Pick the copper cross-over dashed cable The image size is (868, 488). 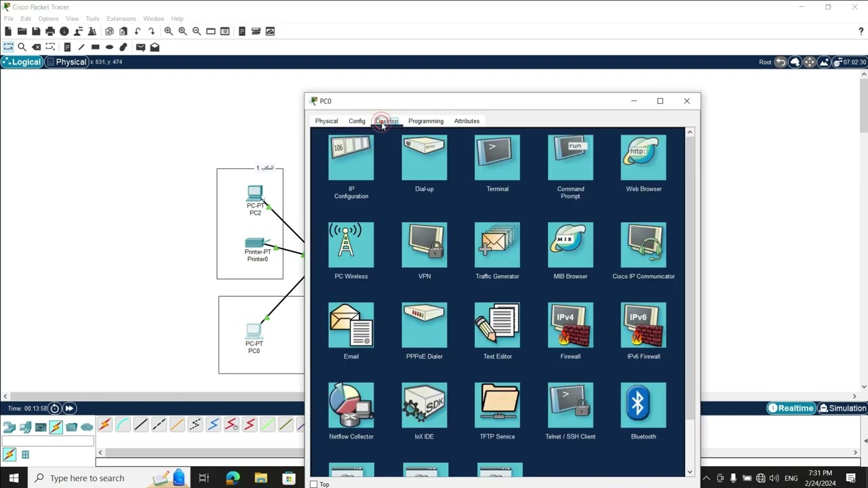159,425
